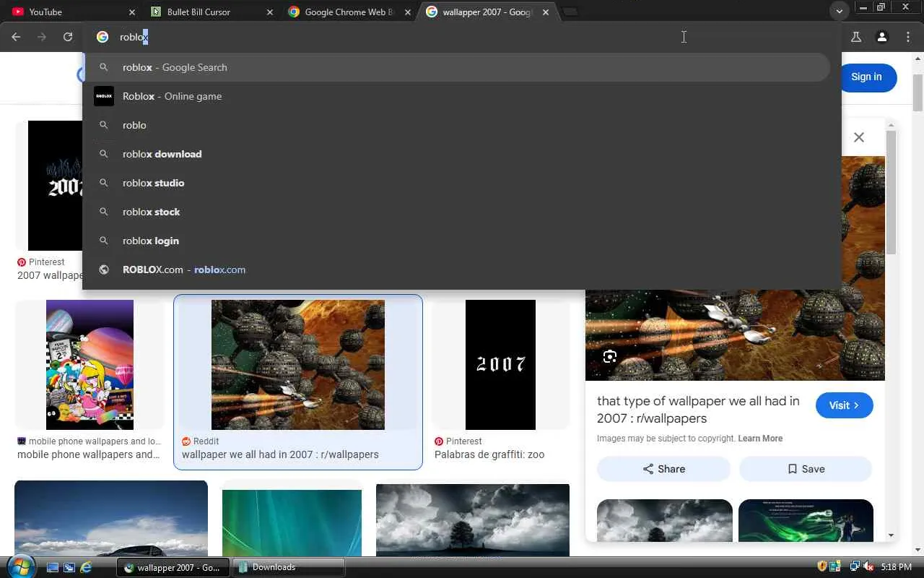The width and height of the screenshot is (924, 578).
Task: Search inside image with the Lens icon
Action: point(610,356)
